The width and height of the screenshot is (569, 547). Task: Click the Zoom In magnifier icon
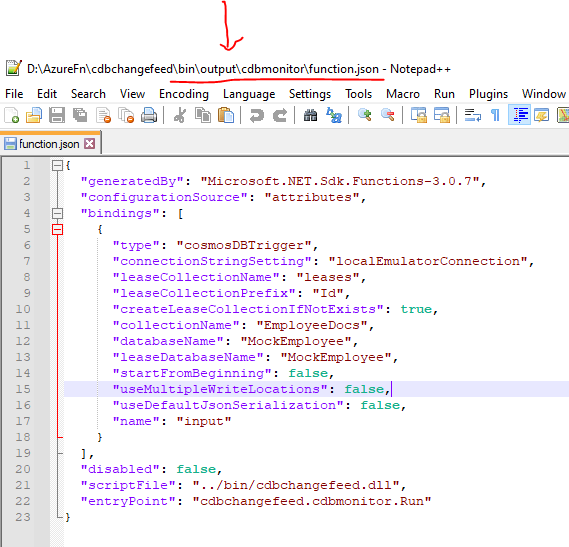(x=365, y=115)
